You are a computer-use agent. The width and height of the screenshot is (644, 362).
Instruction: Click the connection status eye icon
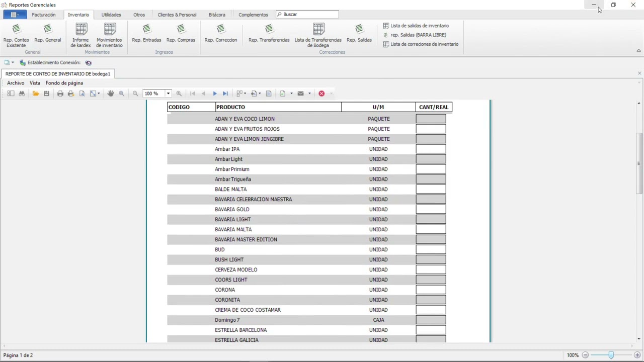pyautogui.click(x=89, y=63)
